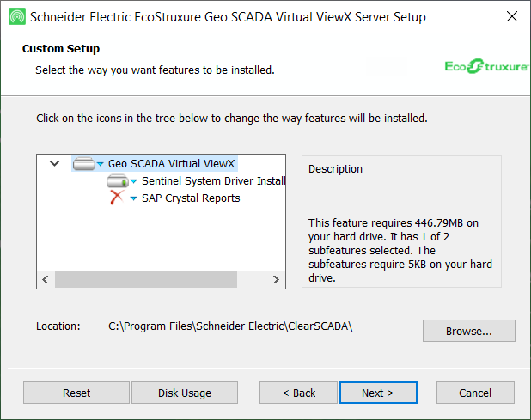
Task: Open the Disk Usage dialog
Action: [x=184, y=393]
